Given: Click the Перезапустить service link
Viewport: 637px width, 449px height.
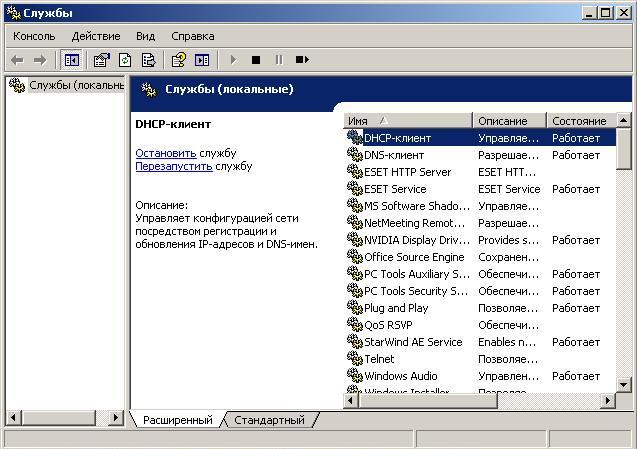Looking at the screenshot, I should click(174, 166).
